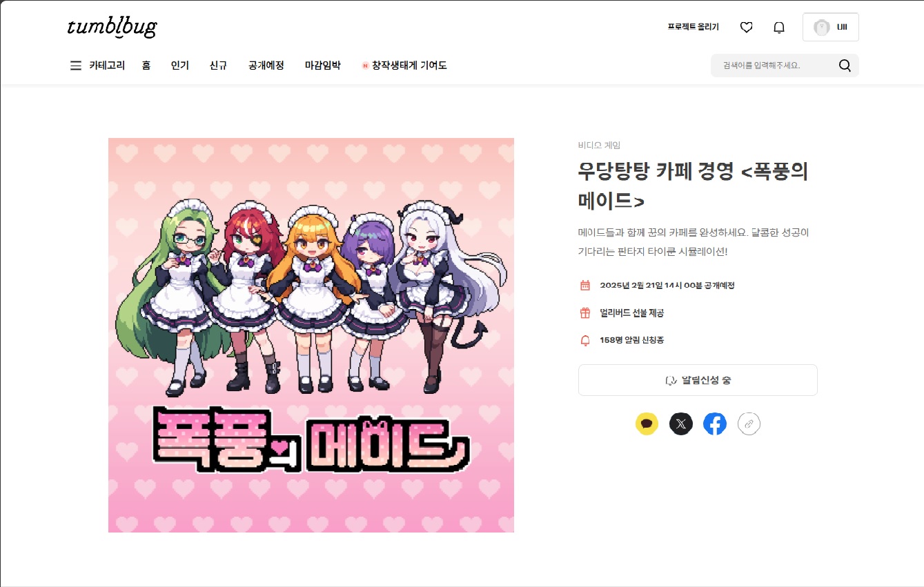The image size is (924, 587).
Task: Go to the 인기 tab
Action: point(180,66)
